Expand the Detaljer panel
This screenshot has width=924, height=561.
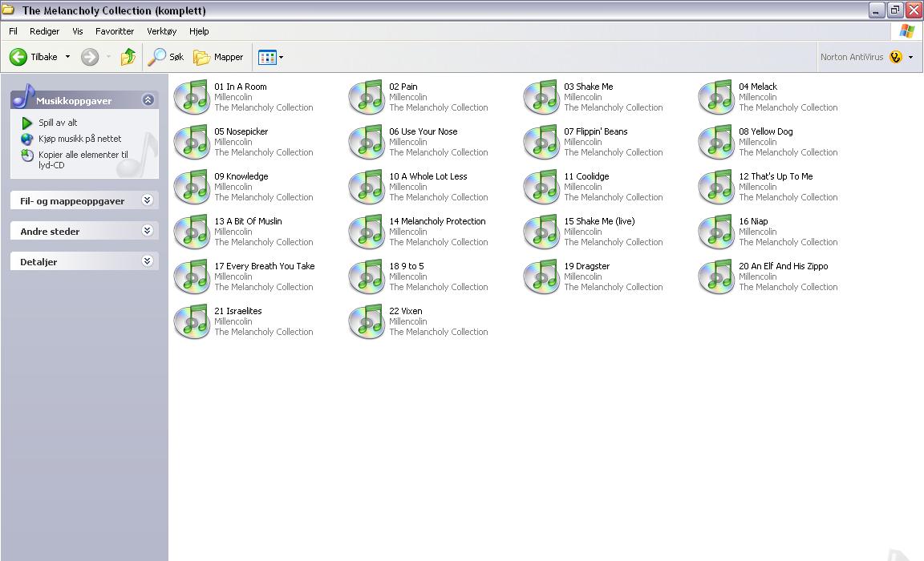click(x=148, y=261)
